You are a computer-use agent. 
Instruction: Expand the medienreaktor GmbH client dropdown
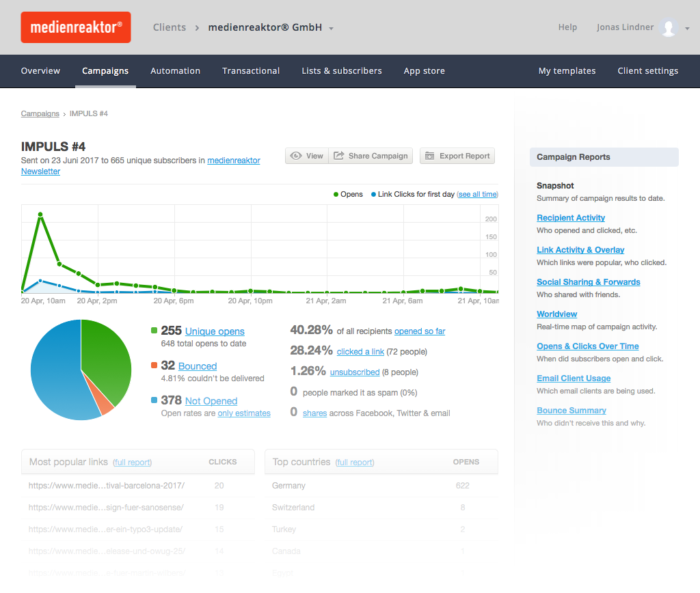click(x=332, y=29)
